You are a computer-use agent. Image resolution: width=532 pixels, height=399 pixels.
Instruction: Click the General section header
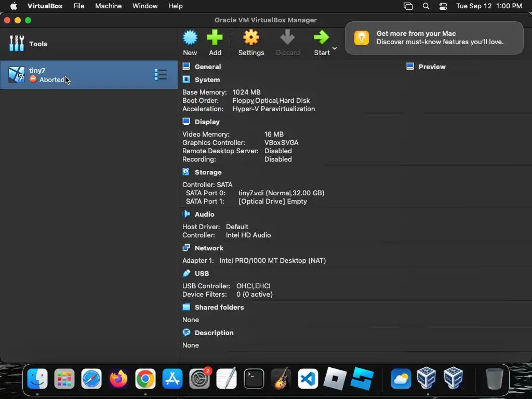(208, 67)
